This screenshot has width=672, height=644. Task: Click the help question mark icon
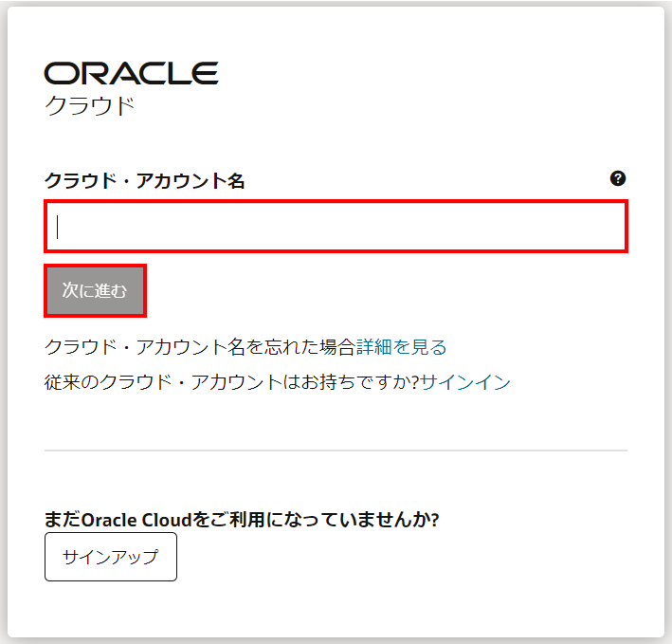click(x=618, y=178)
